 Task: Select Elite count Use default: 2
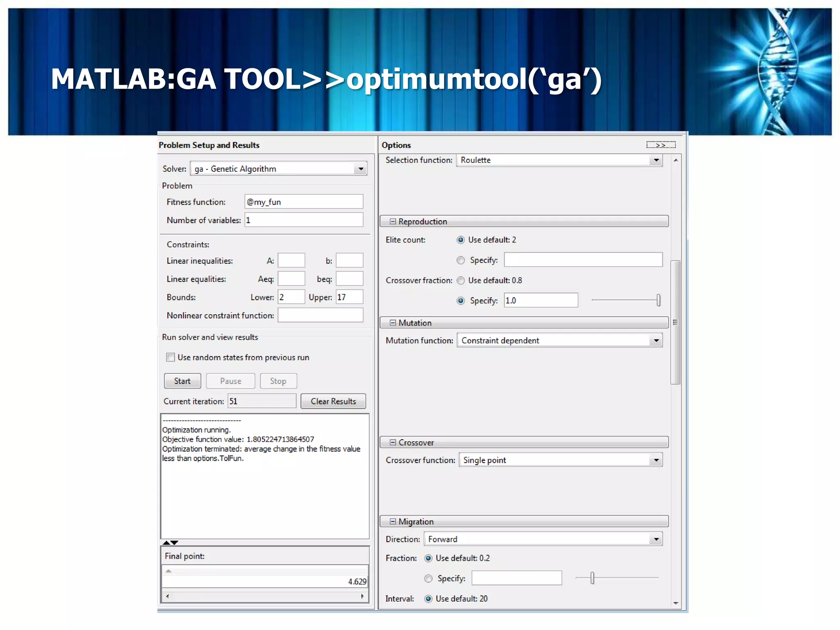point(461,240)
